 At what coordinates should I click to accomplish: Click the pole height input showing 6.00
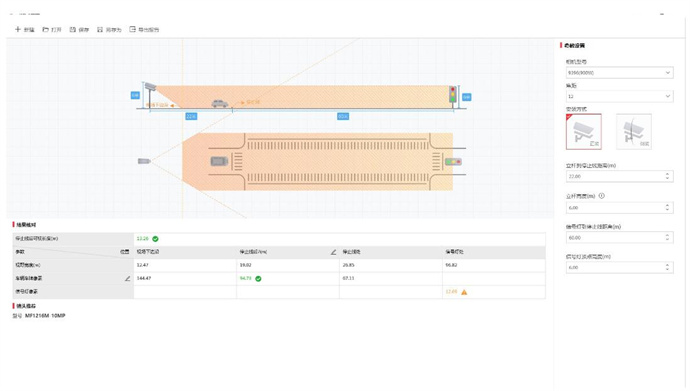pos(619,207)
